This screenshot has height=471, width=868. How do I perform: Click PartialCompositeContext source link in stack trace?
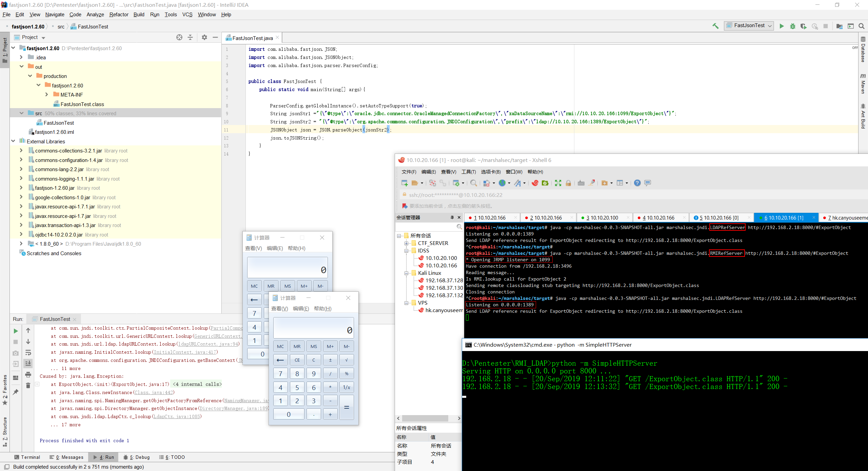(x=227, y=328)
